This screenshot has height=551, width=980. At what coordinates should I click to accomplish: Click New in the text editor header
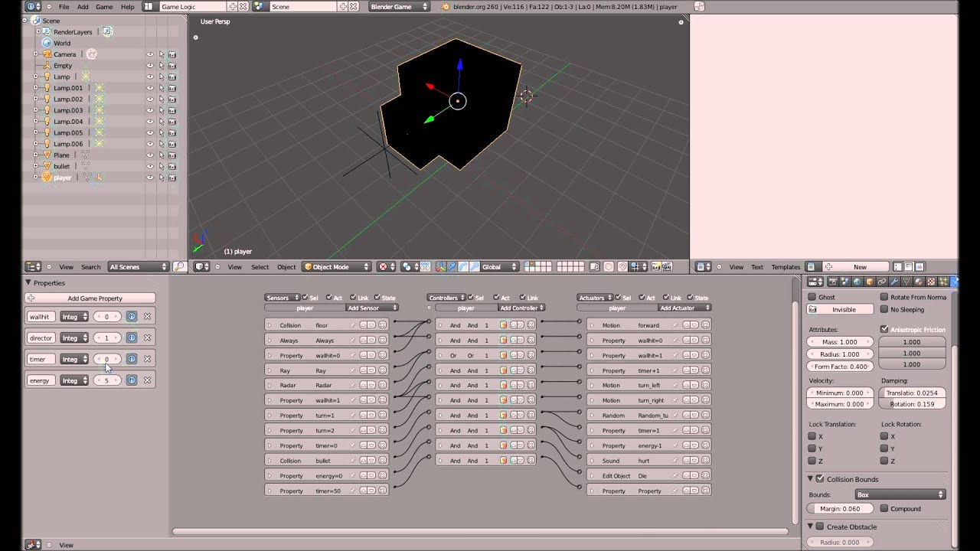point(861,267)
